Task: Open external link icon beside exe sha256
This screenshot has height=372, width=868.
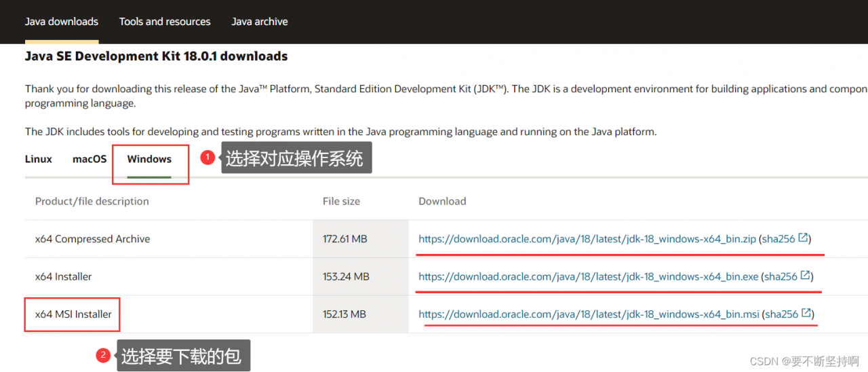Action: pyautogui.click(x=806, y=276)
